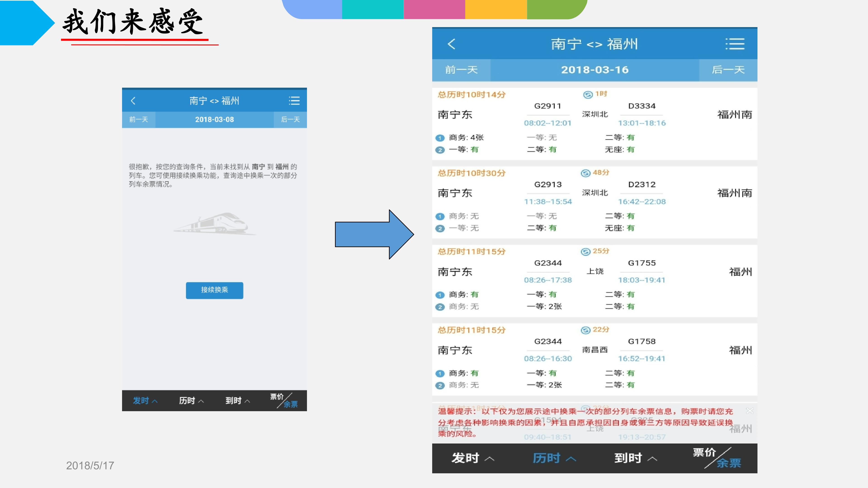This screenshot has height=488, width=868.
Task: Tap the back arrow in the left phone header
Action: (x=133, y=101)
